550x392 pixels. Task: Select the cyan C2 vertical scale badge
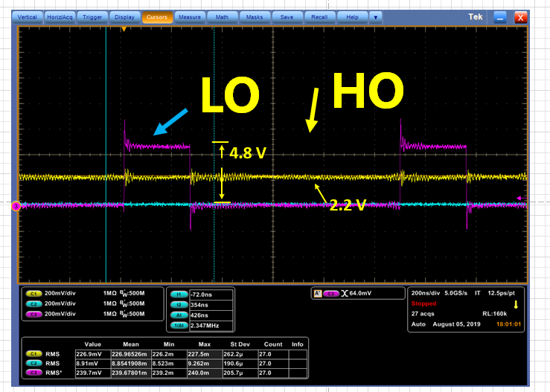33,304
